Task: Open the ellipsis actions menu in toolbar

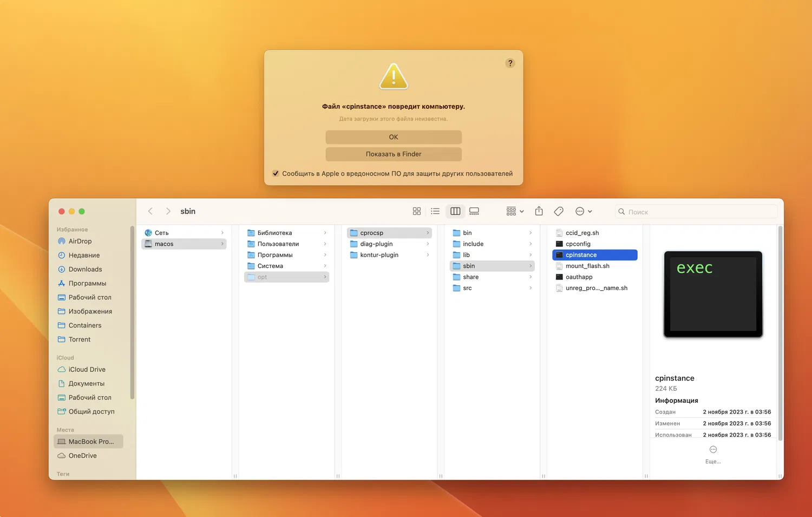Action: pos(584,211)
